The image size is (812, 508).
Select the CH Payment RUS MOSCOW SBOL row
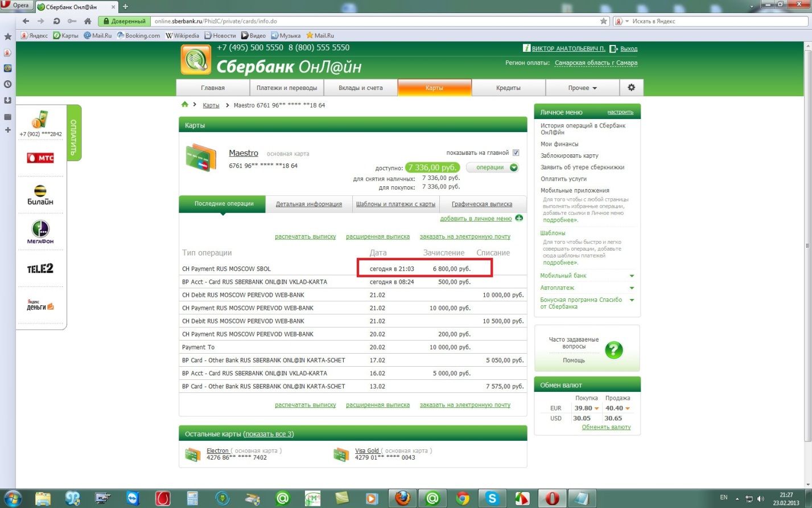coord(353,269)
